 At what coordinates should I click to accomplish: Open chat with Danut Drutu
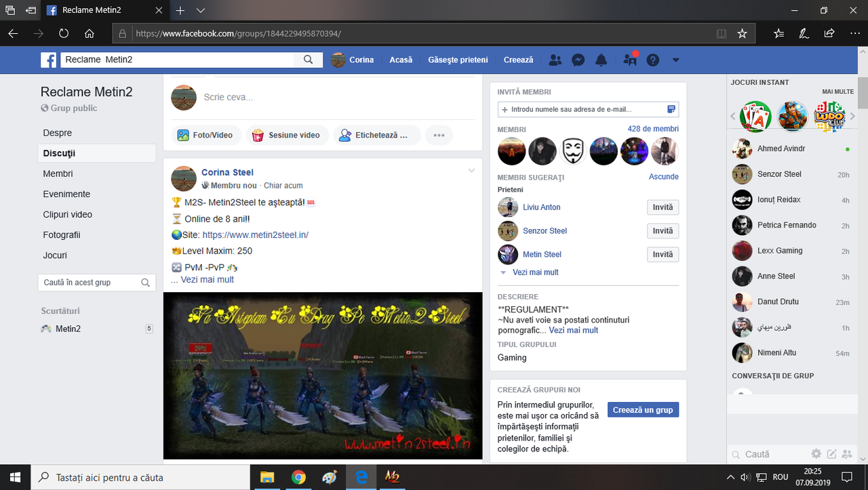pos(791,302)
